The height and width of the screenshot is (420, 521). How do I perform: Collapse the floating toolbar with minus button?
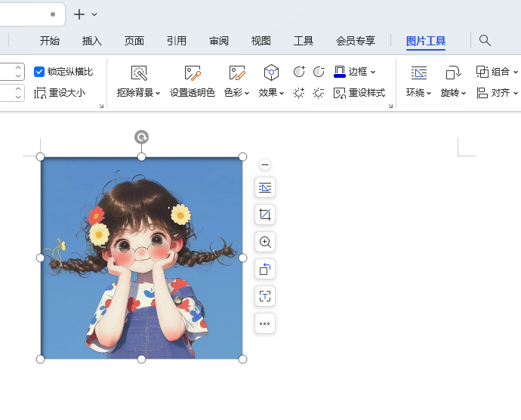coord(265,165)
